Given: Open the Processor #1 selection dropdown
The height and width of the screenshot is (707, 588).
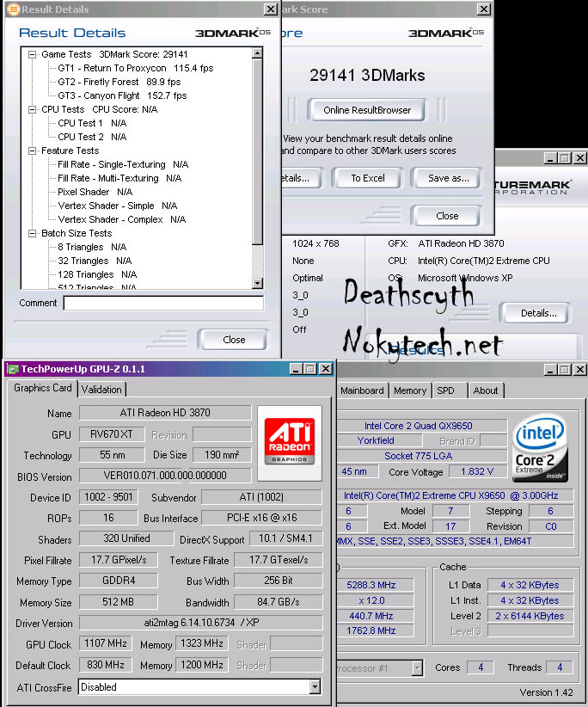Looking at the screenshot, I should click(x=418, y=667).
